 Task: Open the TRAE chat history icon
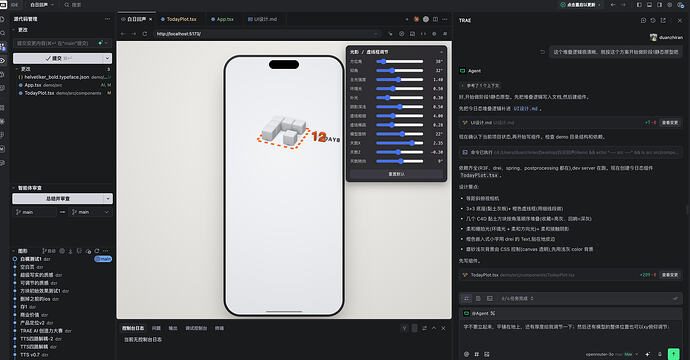(653, 21)
